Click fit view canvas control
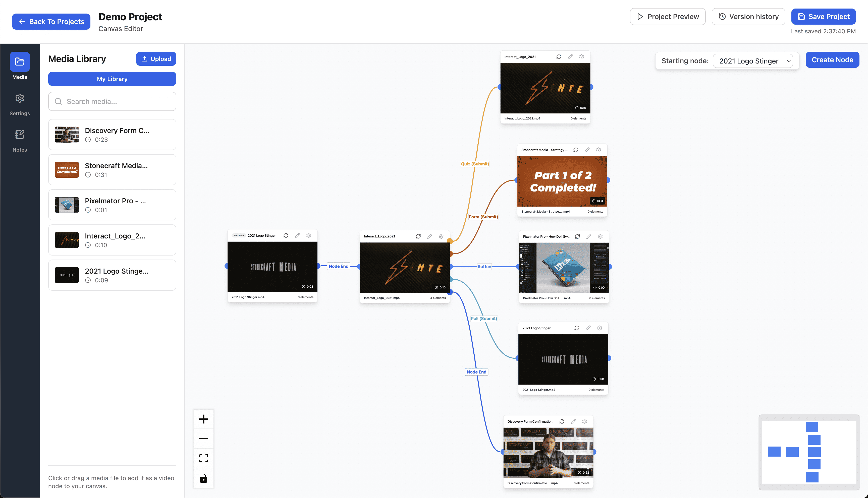868x498 pixels. click(x=204, y=458)
